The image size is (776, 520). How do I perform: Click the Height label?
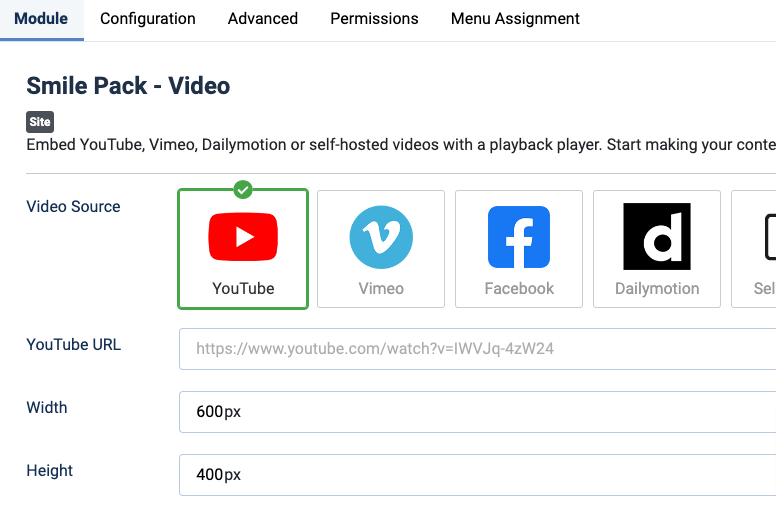[49, 470]
